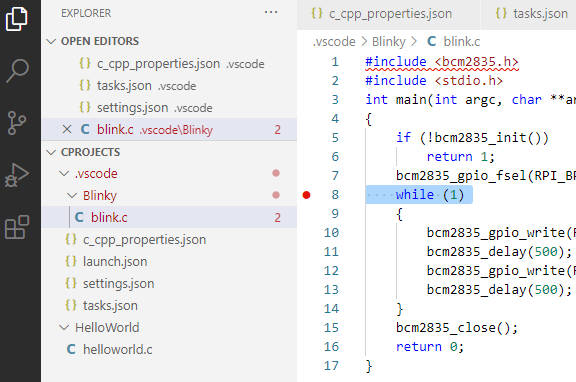Close blink.c in Open Editors
The height and width of the screenshot is (382, 576).
[x=67, y=129]
